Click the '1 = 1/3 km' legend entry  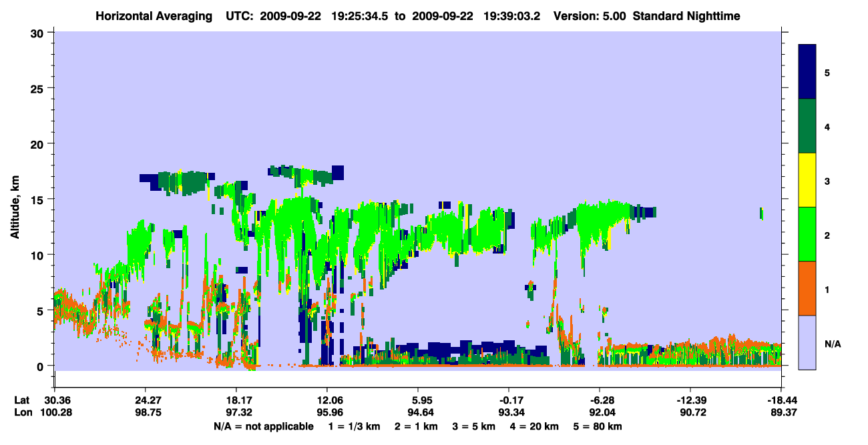354,426
